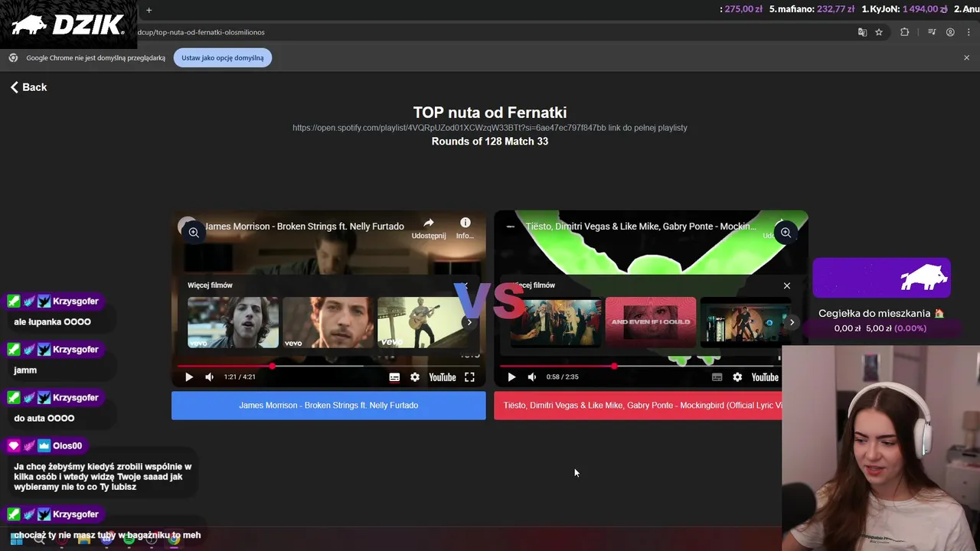Screen dimensions: 980x551
Task: Show next suggestions in left video
Action: point(469,322)
